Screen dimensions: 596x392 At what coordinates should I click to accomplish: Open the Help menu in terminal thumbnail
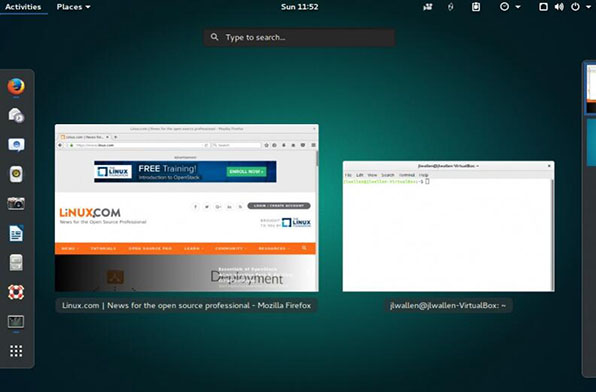point(423,175)
